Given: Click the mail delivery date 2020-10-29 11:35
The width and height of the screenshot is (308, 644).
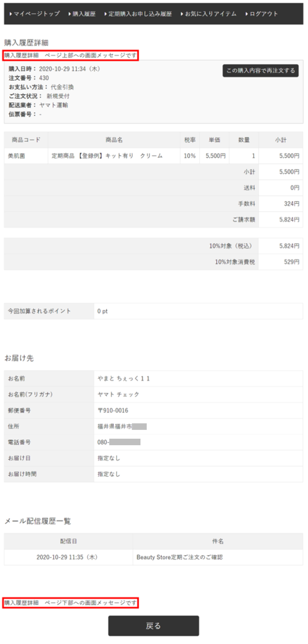Looking at the screenshot, I should (67, 557).
